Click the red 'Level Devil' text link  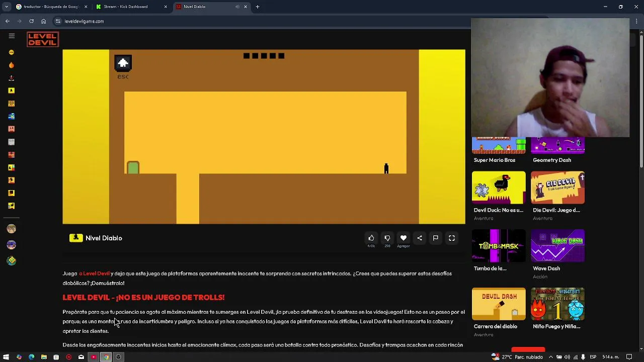[94, 274]
